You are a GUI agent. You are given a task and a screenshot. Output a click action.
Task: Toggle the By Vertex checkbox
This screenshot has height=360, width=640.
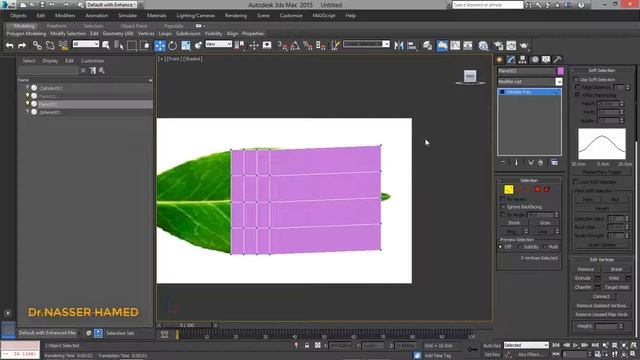(x=503, y=199)
